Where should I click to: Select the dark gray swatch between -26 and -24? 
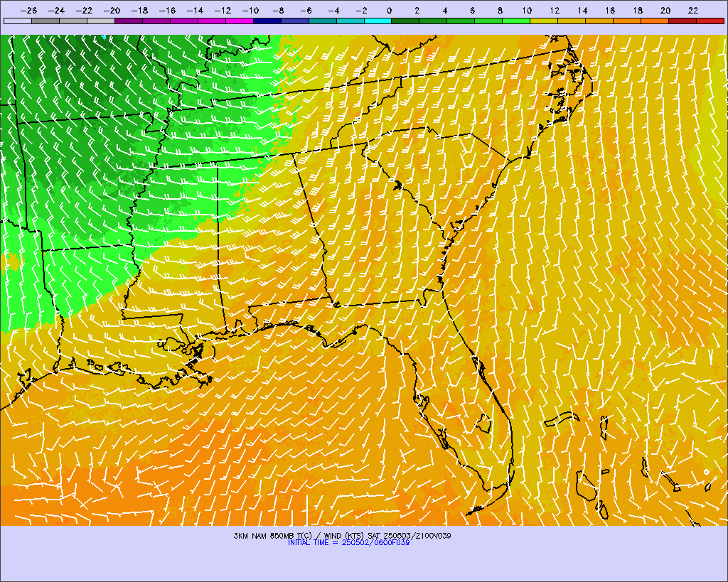[45, 21]
